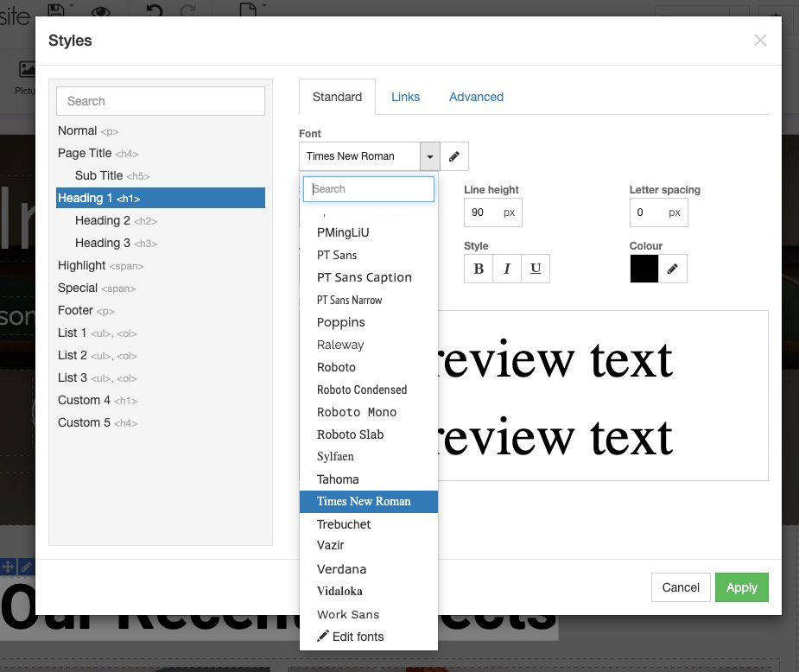Select the Page Title <h4> style

click(161, 154)
